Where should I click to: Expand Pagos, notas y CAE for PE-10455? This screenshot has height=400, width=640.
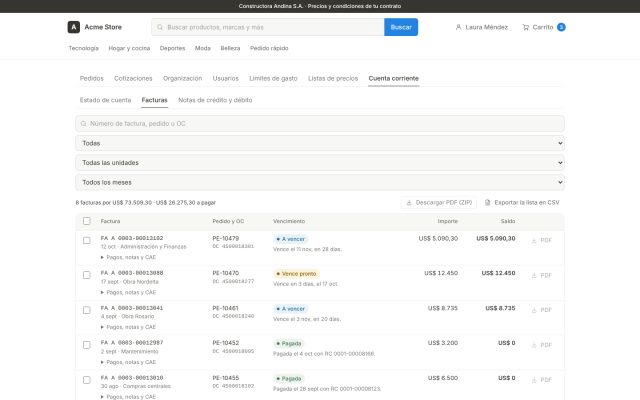128,397
